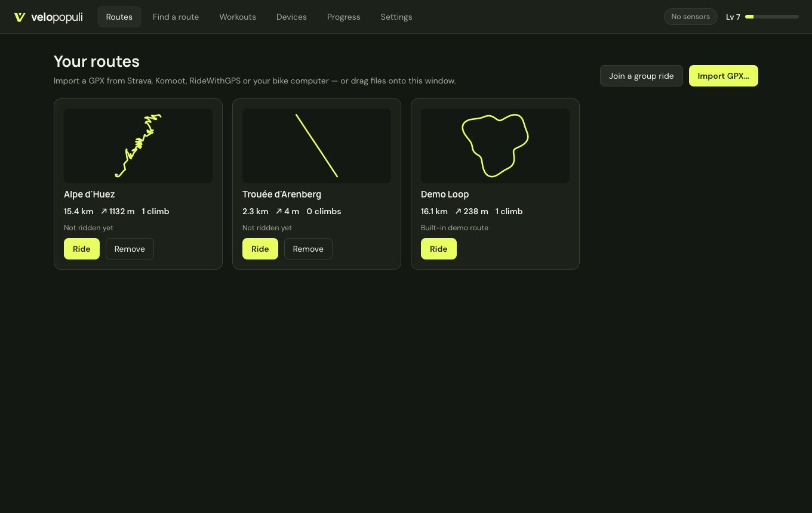
Task: Click the 238 m elevation arrow icon
Action: (x=458, y=211)
